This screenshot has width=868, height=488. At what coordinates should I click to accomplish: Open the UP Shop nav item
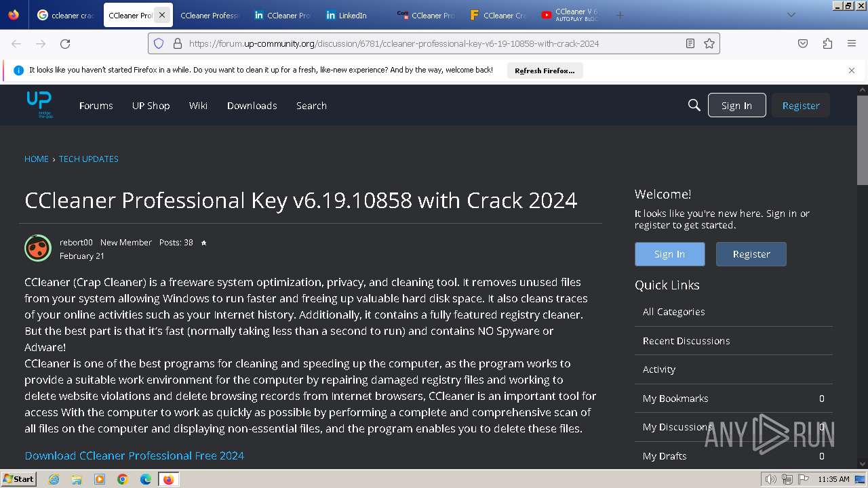[151, 105]
